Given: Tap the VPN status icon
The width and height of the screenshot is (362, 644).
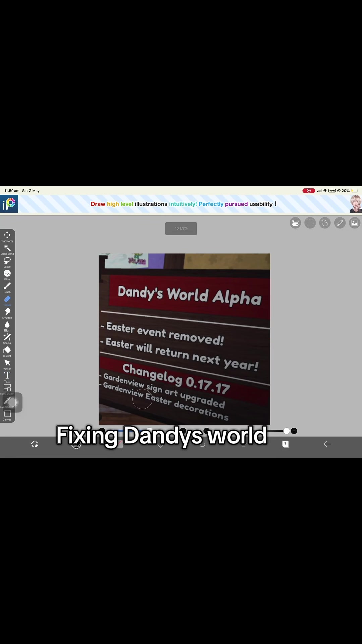Looking at the screenshot, I should coord(332,191).
